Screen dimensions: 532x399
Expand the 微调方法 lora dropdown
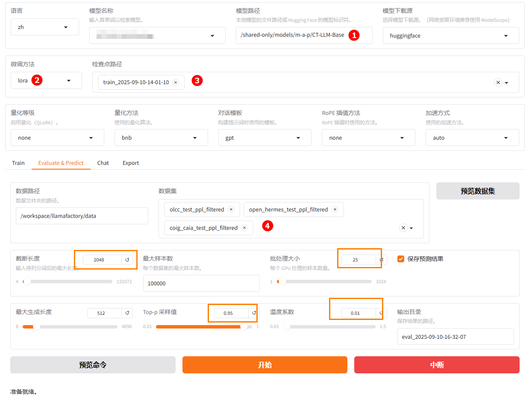coord(46,80)
